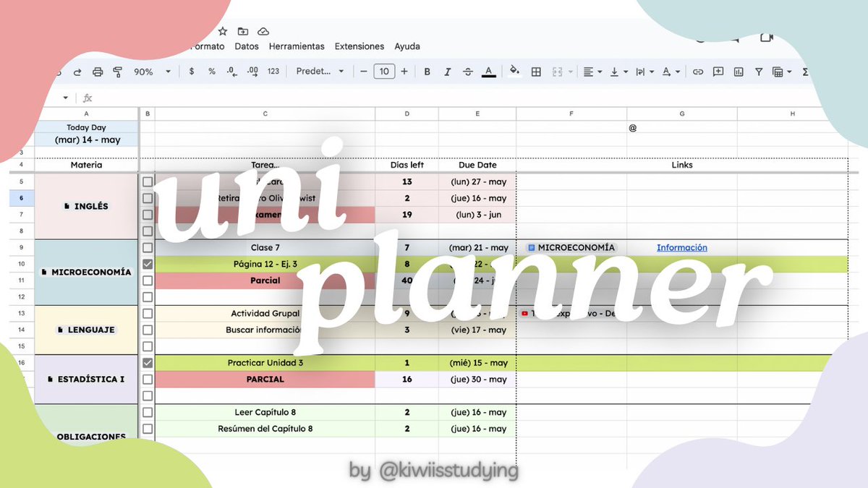Click the filter views table icon
Image resolution: width=868 pixels, height=488 pixels.
click(778, 72)
